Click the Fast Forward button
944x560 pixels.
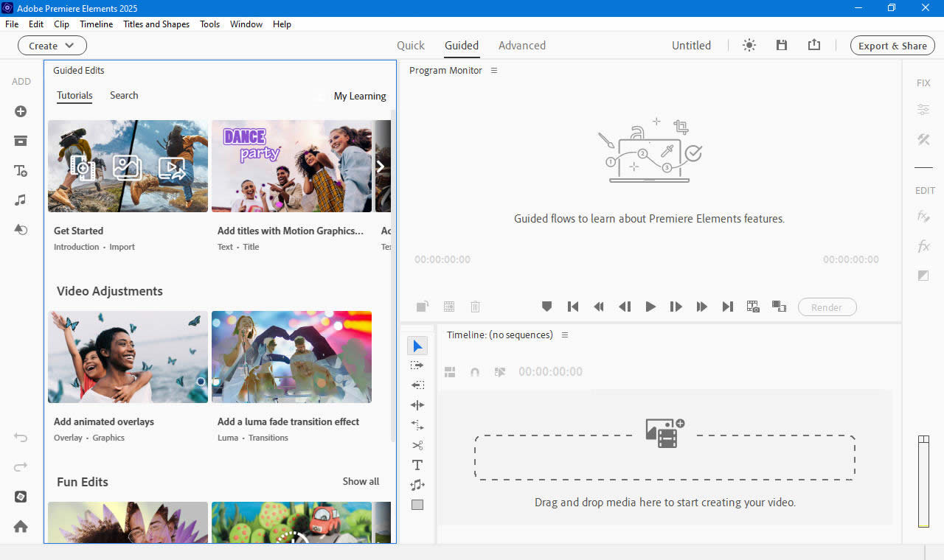tap(702, 307)
